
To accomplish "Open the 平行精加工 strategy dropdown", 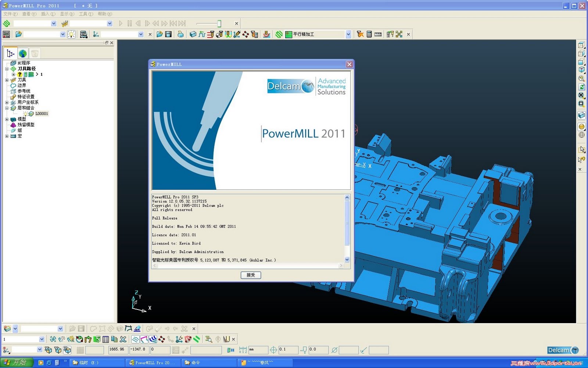I will point(348,34).
